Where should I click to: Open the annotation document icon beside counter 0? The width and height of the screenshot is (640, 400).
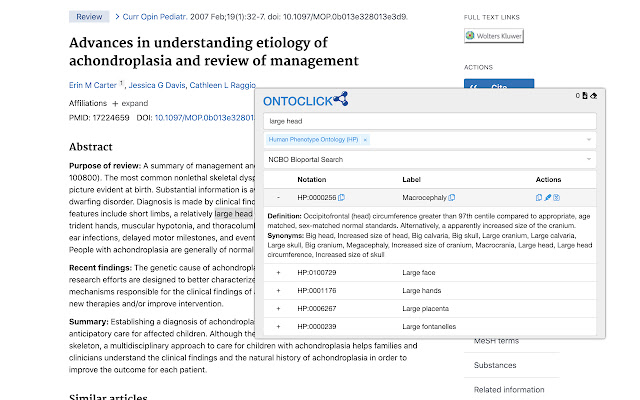585,96
